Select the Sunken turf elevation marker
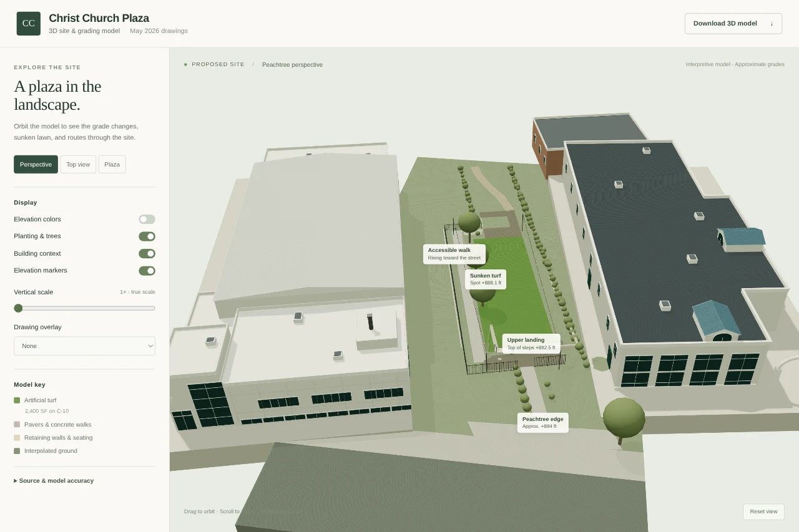The image size is (799, 532). (x=486, y=279)
